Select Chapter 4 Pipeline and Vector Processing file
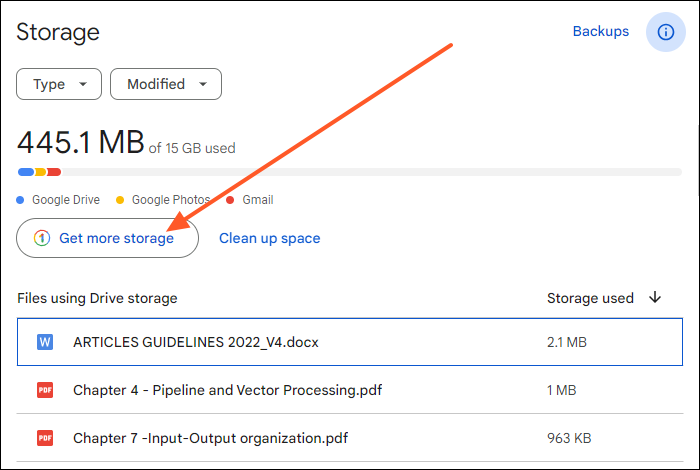The height and width of the screenshot is (470, 700). tap(227, 390)
